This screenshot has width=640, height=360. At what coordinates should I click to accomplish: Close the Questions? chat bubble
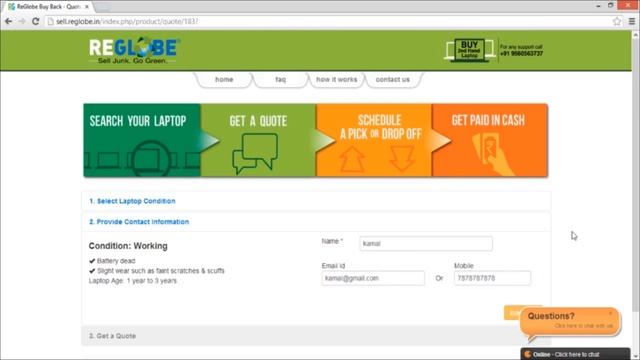611,313
